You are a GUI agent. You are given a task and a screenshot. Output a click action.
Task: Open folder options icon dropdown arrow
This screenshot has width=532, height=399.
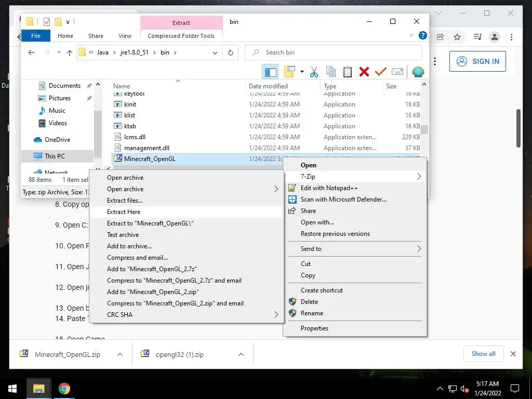[302, 72]
